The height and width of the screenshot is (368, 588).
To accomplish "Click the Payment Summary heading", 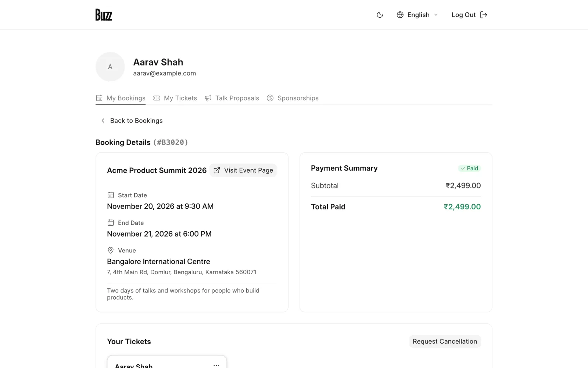I will (344, 168).
